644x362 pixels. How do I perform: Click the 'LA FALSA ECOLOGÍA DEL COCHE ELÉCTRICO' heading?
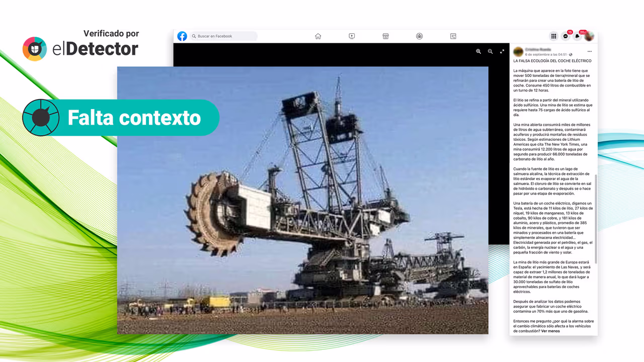coord(552,61)
